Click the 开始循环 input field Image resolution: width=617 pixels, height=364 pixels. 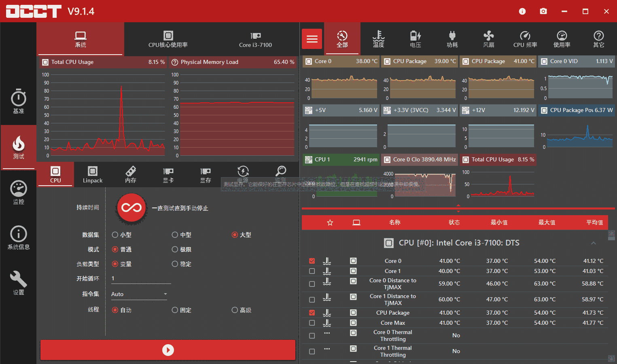[141, 278]
